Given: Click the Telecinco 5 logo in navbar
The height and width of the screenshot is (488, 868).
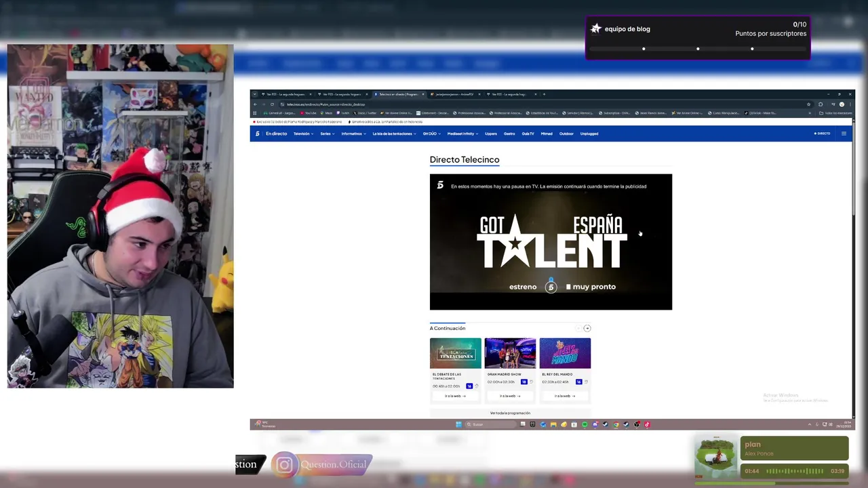Looking at the screenshot, I should coord(258,134).
